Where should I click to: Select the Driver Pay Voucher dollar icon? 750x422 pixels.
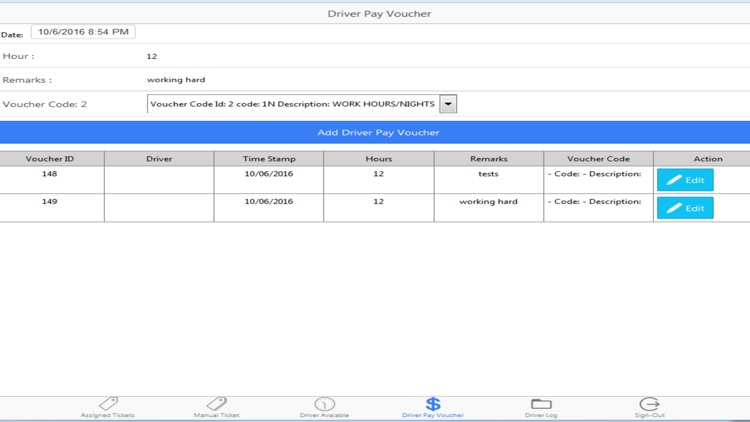click(x=432, y=404)
